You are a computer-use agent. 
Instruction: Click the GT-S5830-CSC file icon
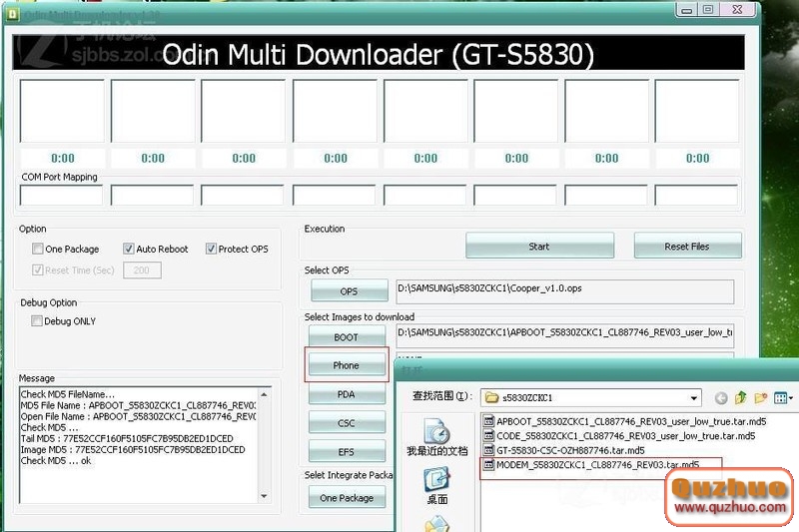488,449
